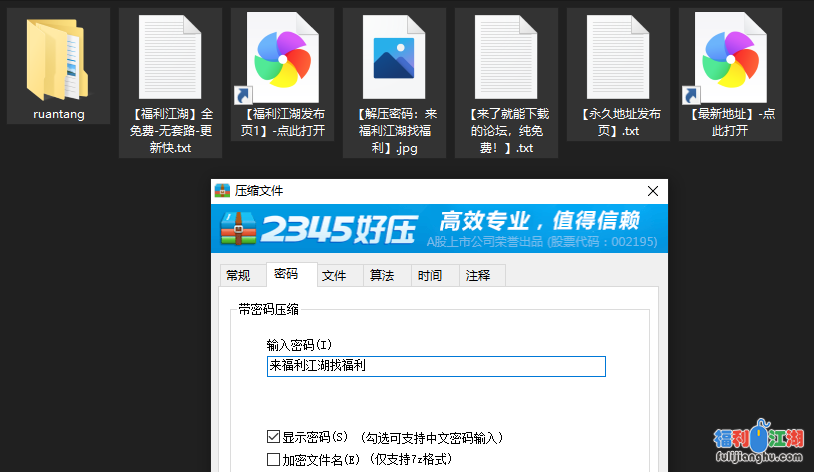This screenshot has height=472, width=814.
Task: Uncheck the 显示密码 checkbox
Action: click(x=274, y=437)
